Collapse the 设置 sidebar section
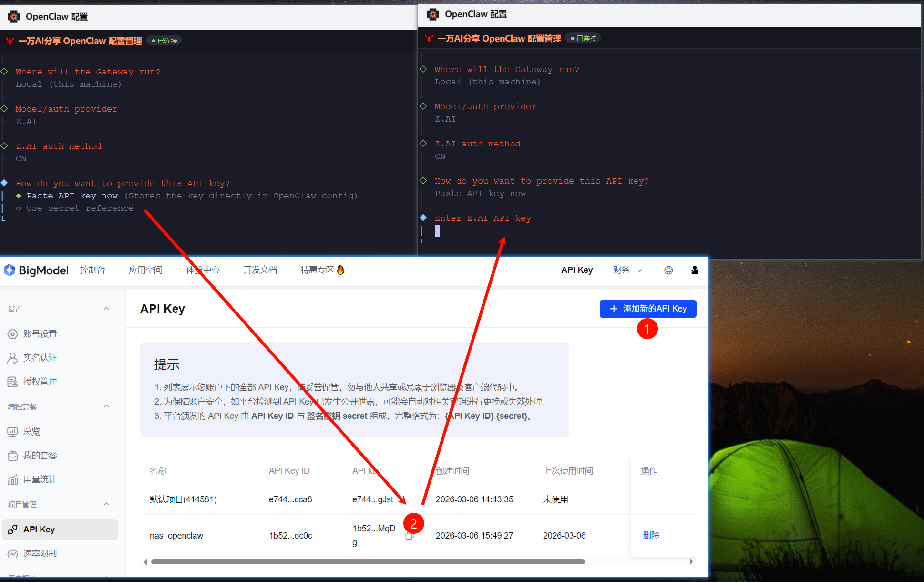The width and height of the screenshot is (924, 582). pos(106,309)
